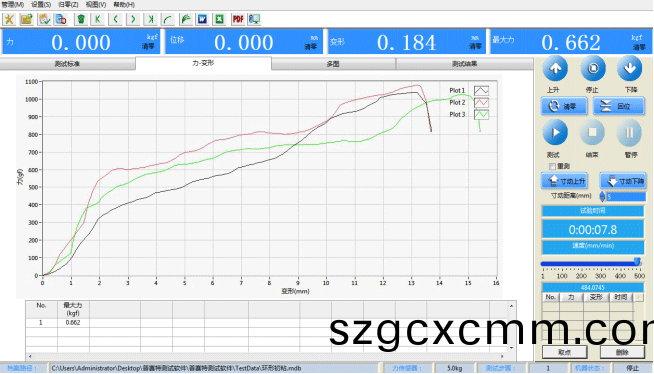The width and height of the screenshot is (654, 374).
Task: Click the 变形 column header in points table
Action: tap(596, 297)
